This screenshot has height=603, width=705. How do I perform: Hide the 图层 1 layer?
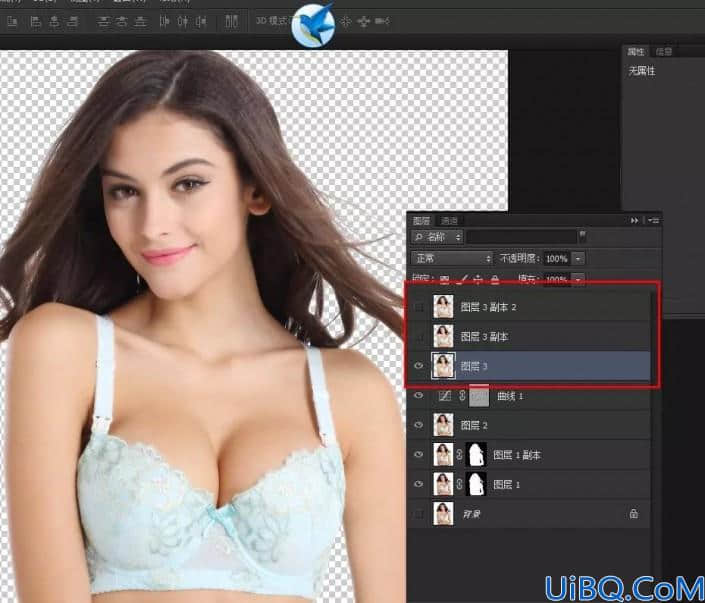pyautogui.click(x=419, y=484)
